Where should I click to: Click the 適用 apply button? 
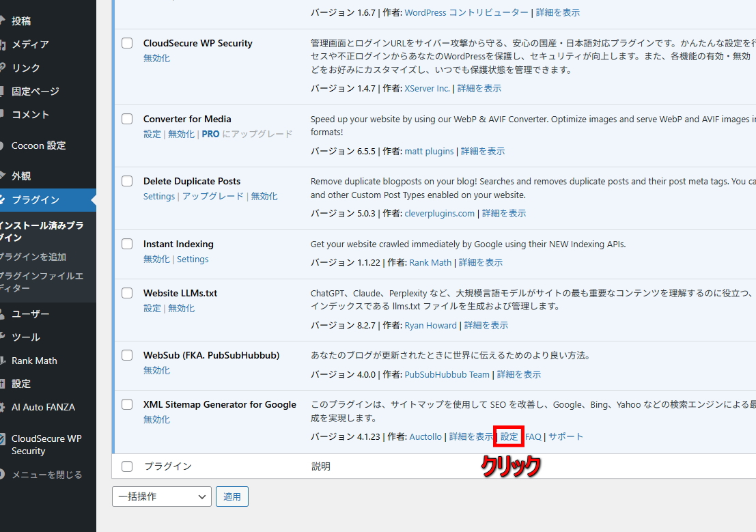(232, 496)
